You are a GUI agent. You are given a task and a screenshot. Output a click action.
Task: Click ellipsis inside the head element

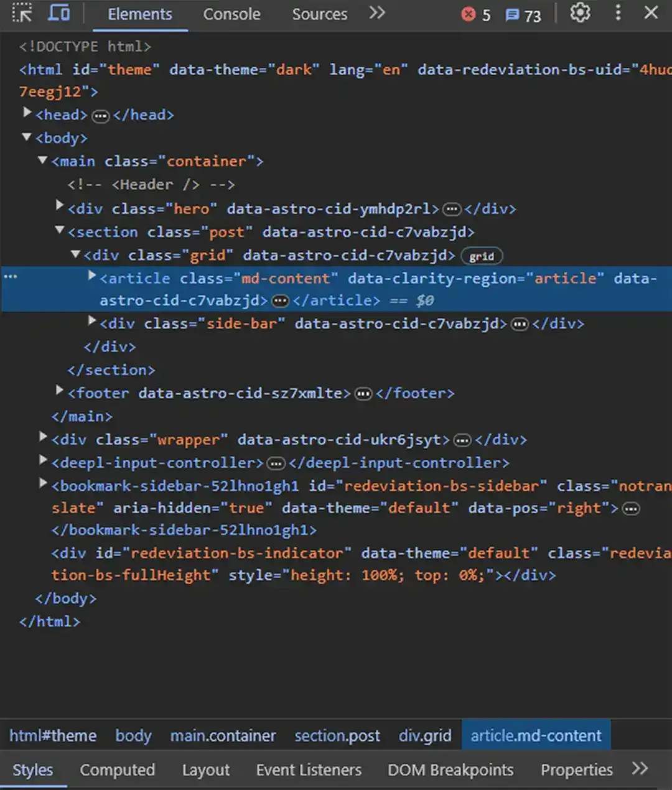100,116
